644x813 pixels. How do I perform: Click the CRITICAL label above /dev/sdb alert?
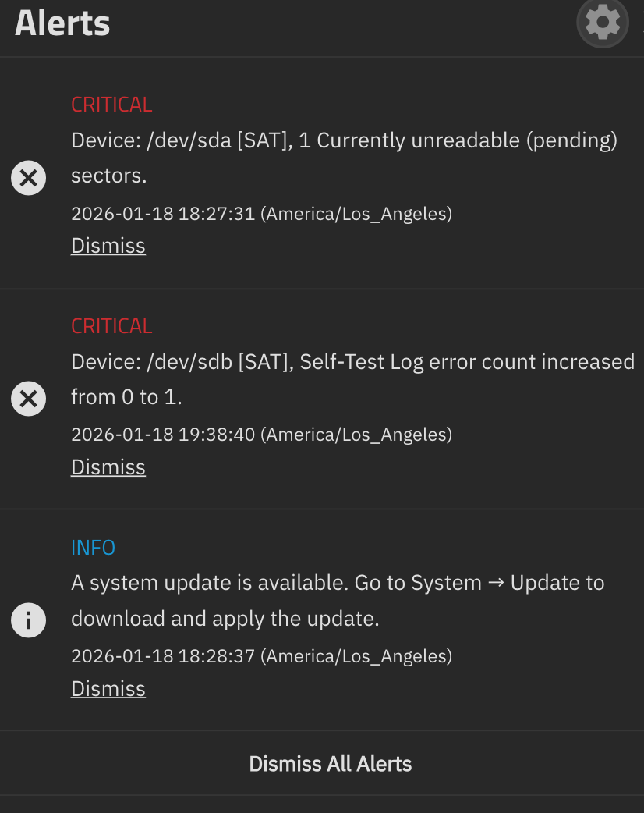point(111,326)
